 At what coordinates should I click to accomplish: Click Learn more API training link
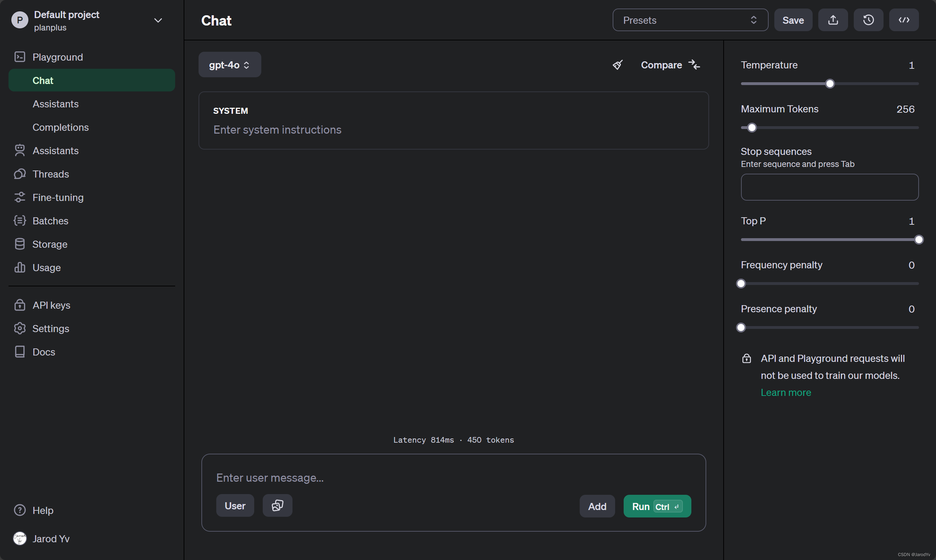786,392
